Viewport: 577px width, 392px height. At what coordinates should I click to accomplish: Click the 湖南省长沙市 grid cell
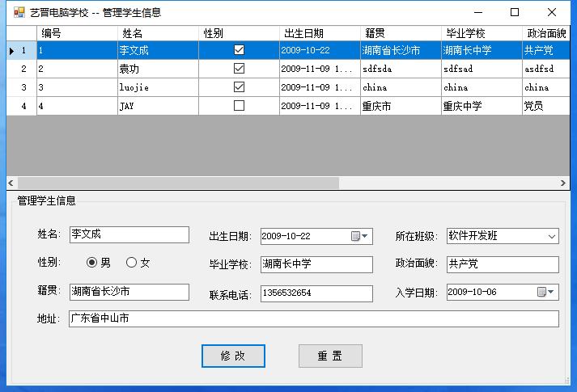[401, 50]
